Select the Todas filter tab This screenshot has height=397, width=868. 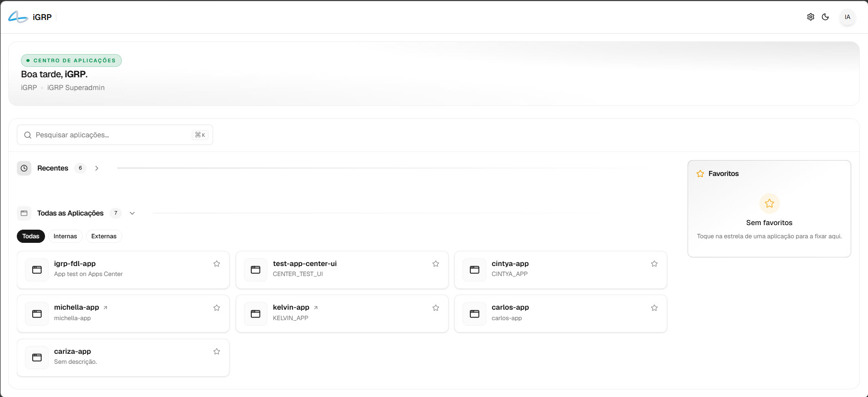[x=31, y=236]
